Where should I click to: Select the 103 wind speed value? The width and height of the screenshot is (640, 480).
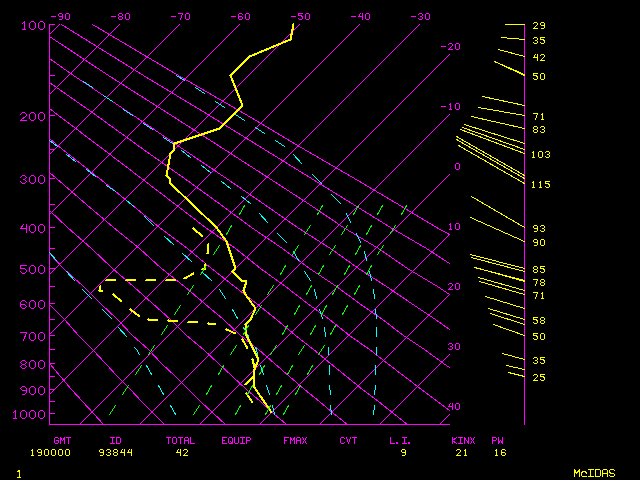click(x=541, y=155)
